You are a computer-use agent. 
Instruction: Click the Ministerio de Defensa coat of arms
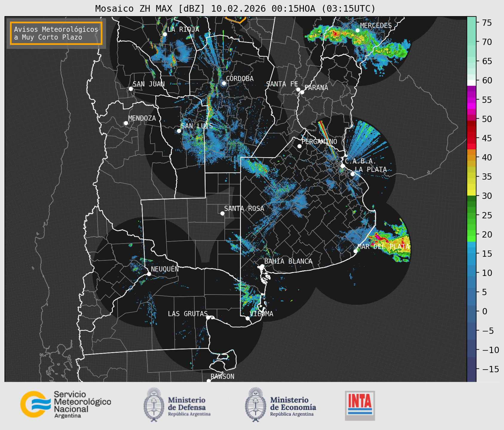pos(154,405)
